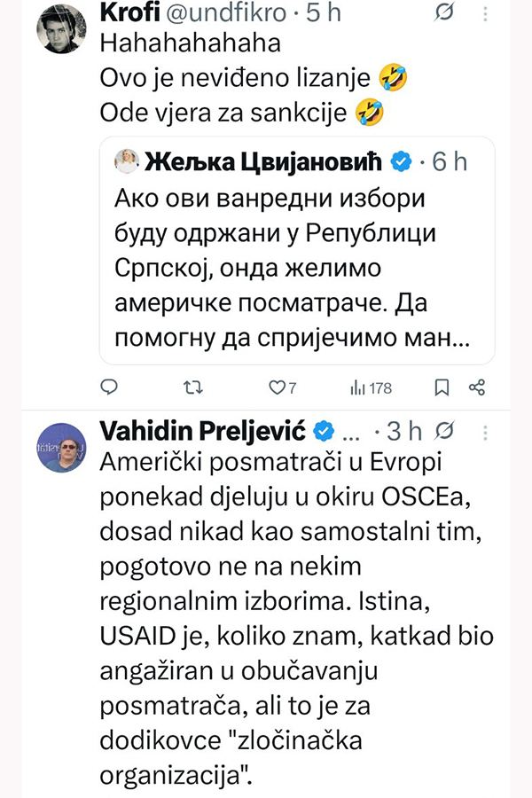This screenshot has width=532, height=798.
Task: Retweet Krofi's post
Action: [x=192, y=387]
